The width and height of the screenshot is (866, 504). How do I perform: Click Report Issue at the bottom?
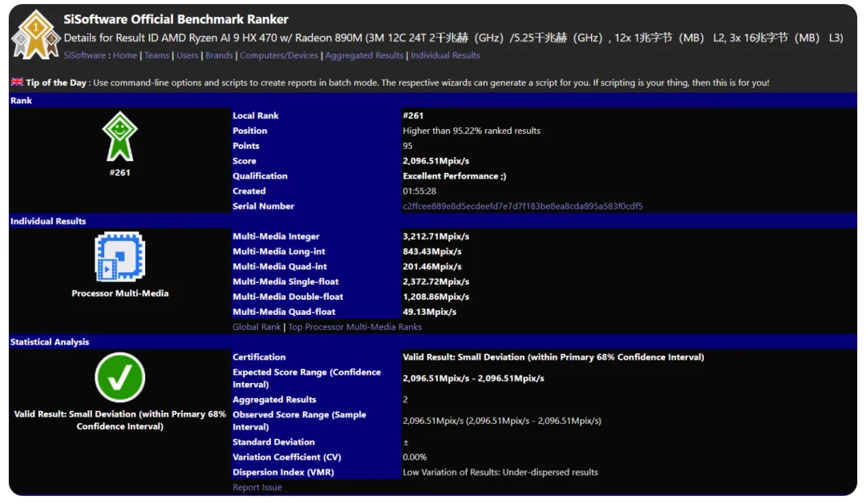[257, 487]
